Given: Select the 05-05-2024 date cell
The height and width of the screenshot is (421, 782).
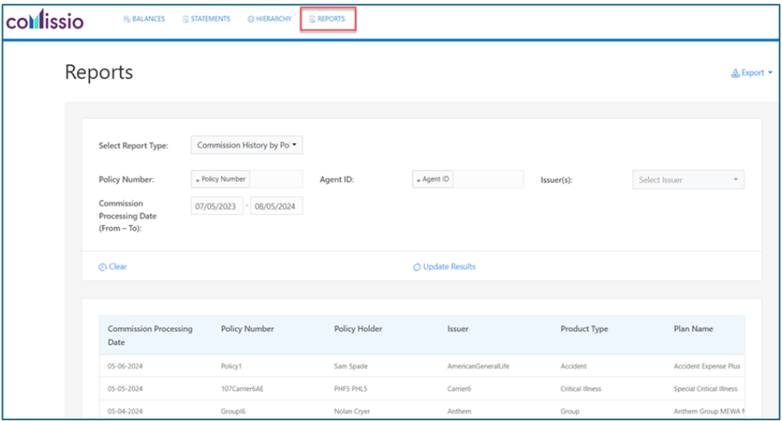Looking at the screenshot, I should tap(125, 389).
